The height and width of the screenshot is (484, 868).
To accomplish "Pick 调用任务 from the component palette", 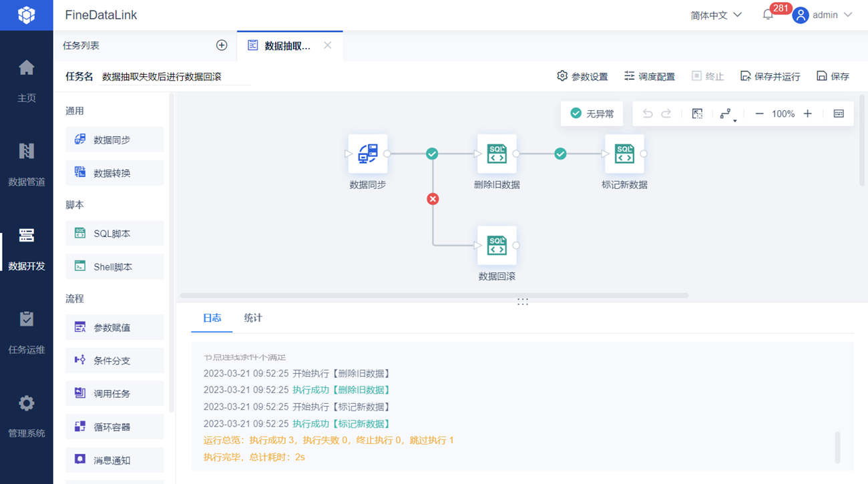I will (115, 393).
